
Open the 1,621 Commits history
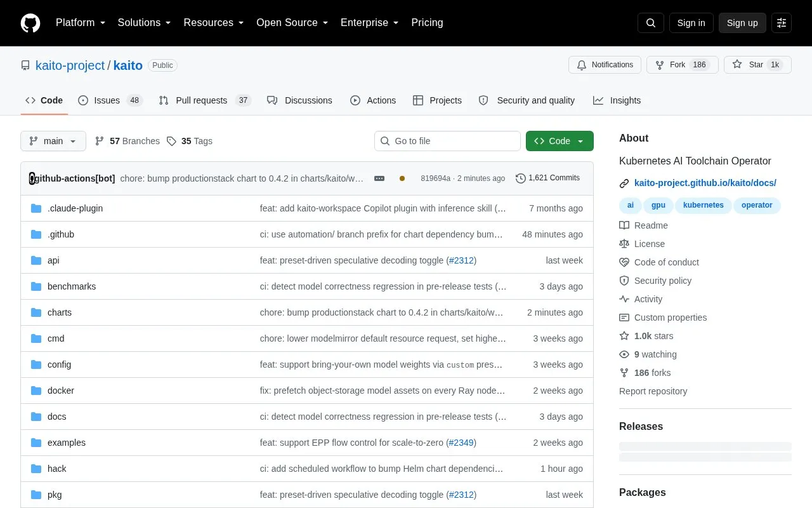(x=548, y=178)
